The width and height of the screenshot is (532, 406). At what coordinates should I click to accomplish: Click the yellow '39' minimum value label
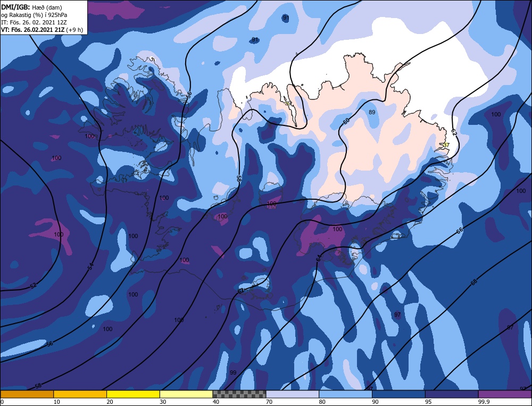[288, 103]
